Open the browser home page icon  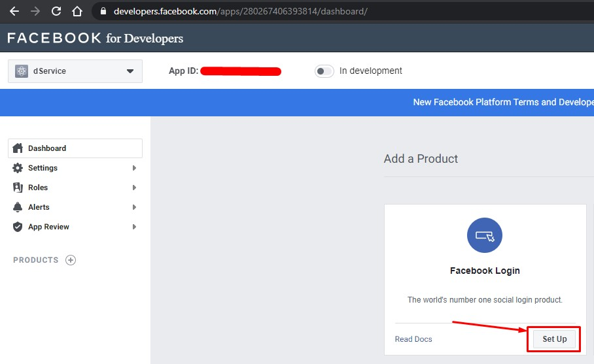[x=77, y=11]
